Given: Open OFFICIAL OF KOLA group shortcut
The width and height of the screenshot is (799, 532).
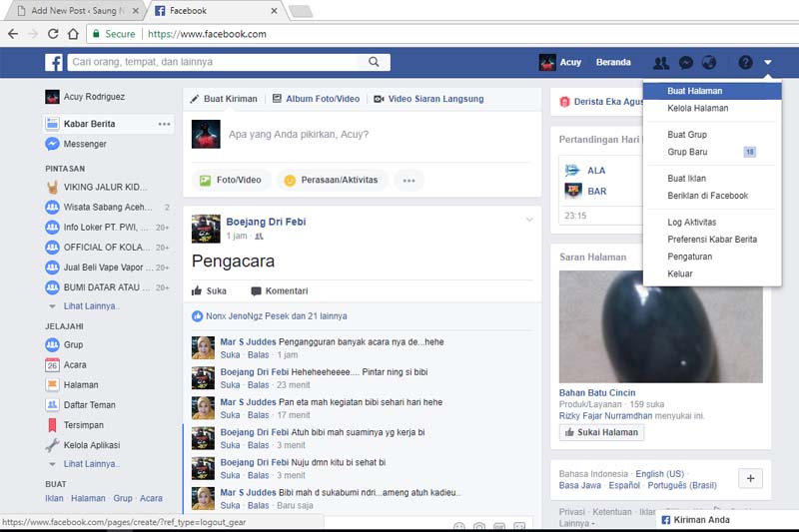Looking at the screenshot, I should click(107, 248).
